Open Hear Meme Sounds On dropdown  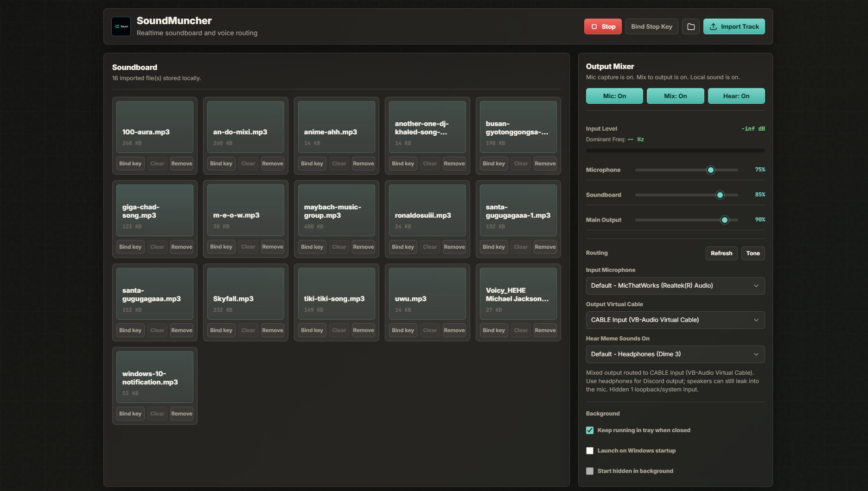click(675, 354)
